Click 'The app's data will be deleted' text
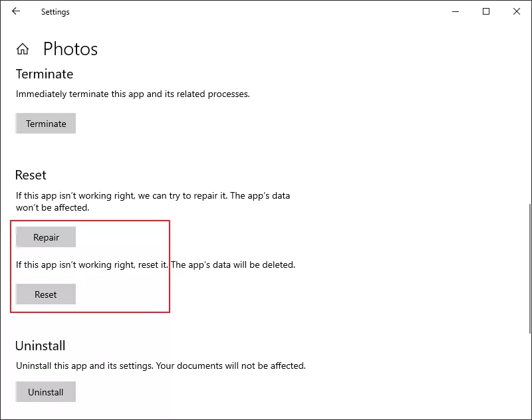This screenshot has width=532, height=420. tap(233, 264)
